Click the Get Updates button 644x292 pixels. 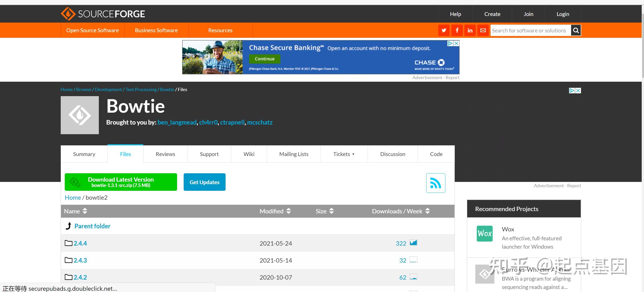[x=204, y=182]
